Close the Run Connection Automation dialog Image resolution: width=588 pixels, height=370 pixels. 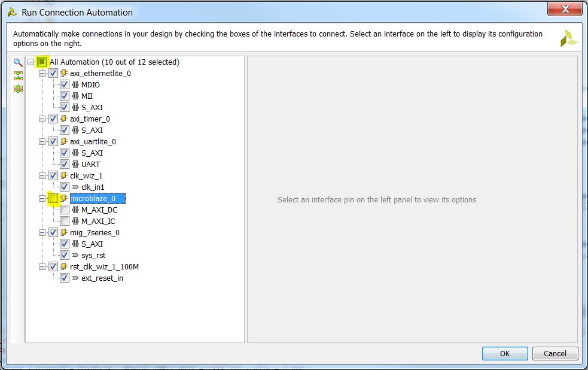(x=565, y=9)
